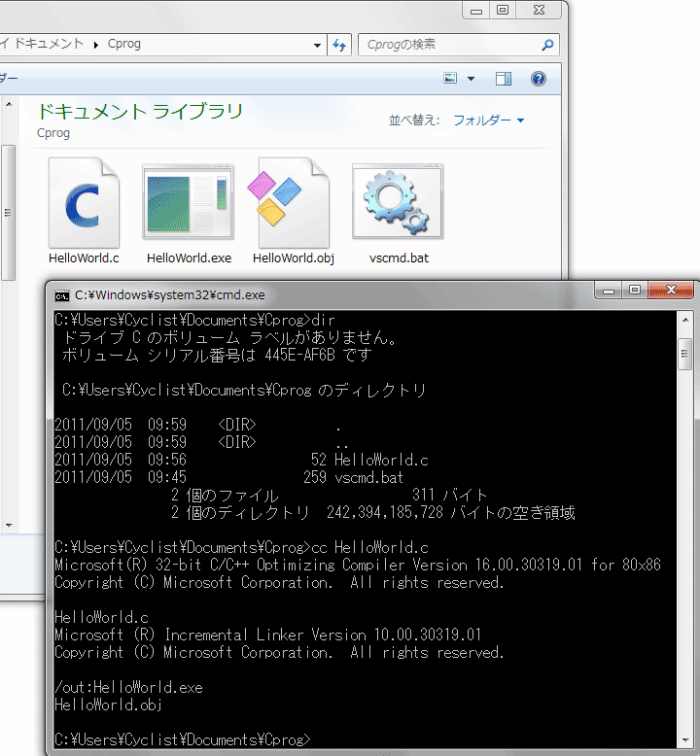Viewport: 700px width, 756px height.
Task: Close the cmd.exe window
Action: 671,290
